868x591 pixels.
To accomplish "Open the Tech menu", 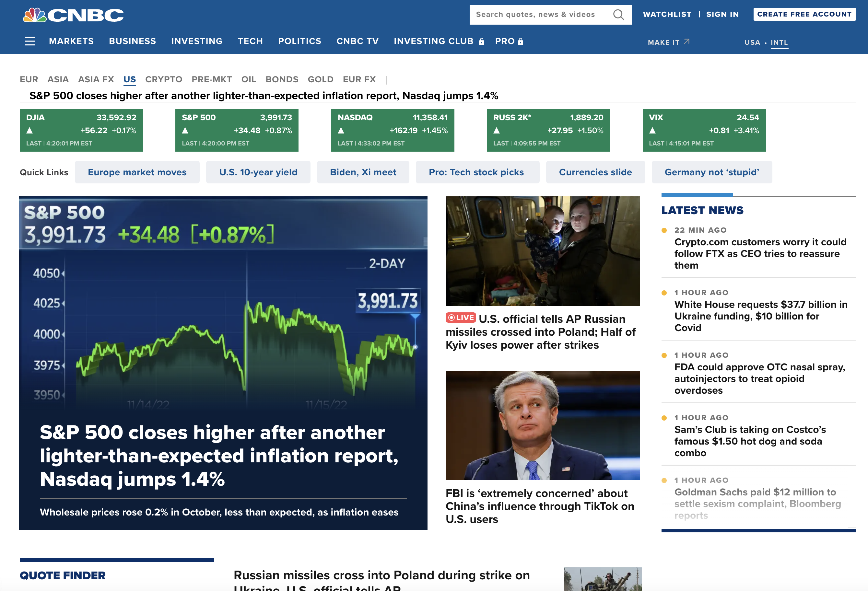I will [250, 41].
